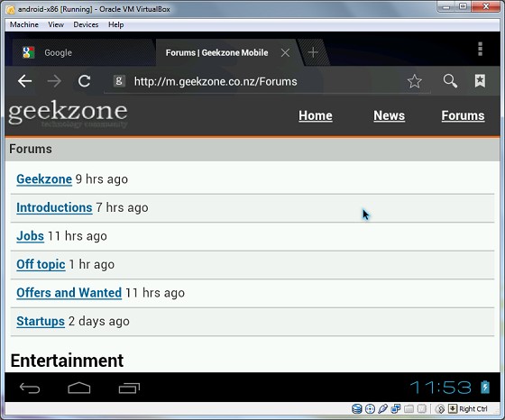This screenshot has height=420, width=505.
Task: Click the News navigation link
Action: pyautogui.click(x=389, y=116)
